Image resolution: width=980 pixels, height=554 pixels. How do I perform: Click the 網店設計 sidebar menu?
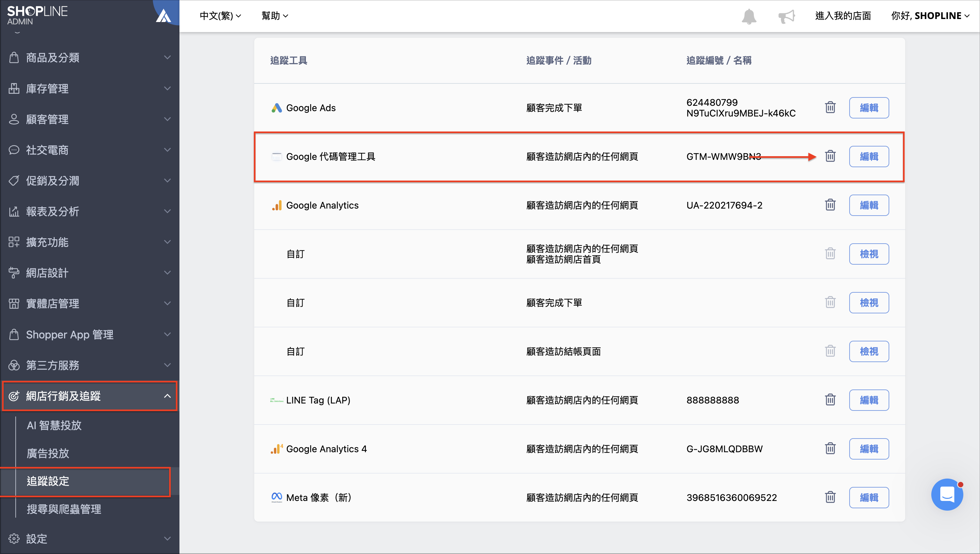click(90, 273)
